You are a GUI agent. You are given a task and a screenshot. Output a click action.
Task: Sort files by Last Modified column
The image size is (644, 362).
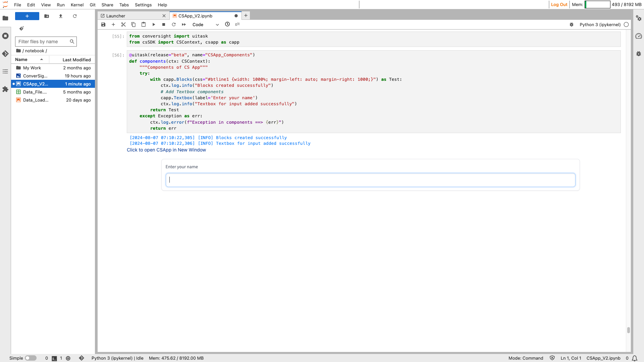click(72, 59)
